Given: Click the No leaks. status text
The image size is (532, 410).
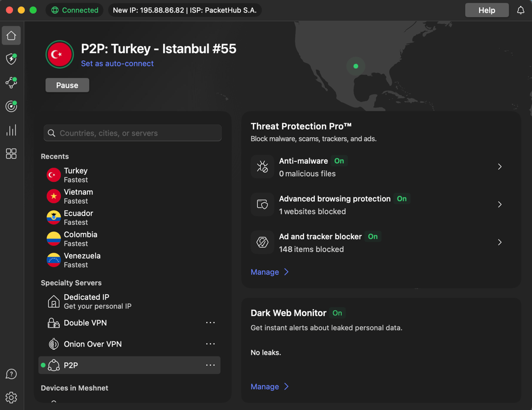Looking at the screenshot, I should [x=265, y=353].
